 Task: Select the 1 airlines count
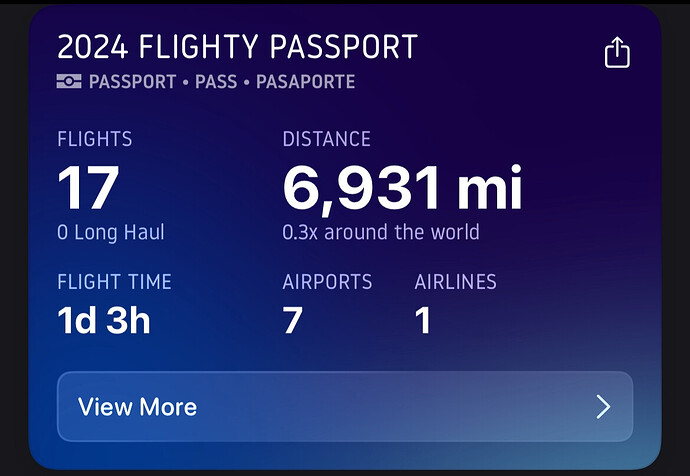click(423, 322)
